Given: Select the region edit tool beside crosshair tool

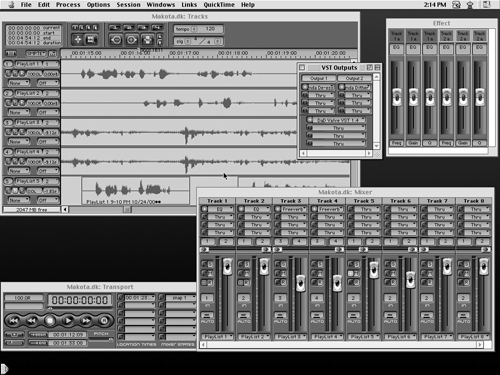Looking at the screenshot, I should [91, 40].
